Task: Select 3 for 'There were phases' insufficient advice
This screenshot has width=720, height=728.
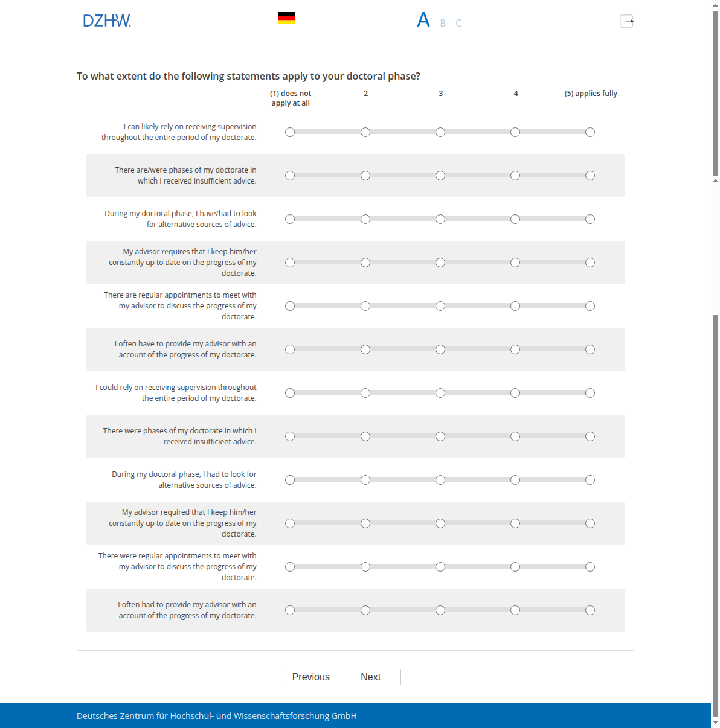Action: click(440, 436)
